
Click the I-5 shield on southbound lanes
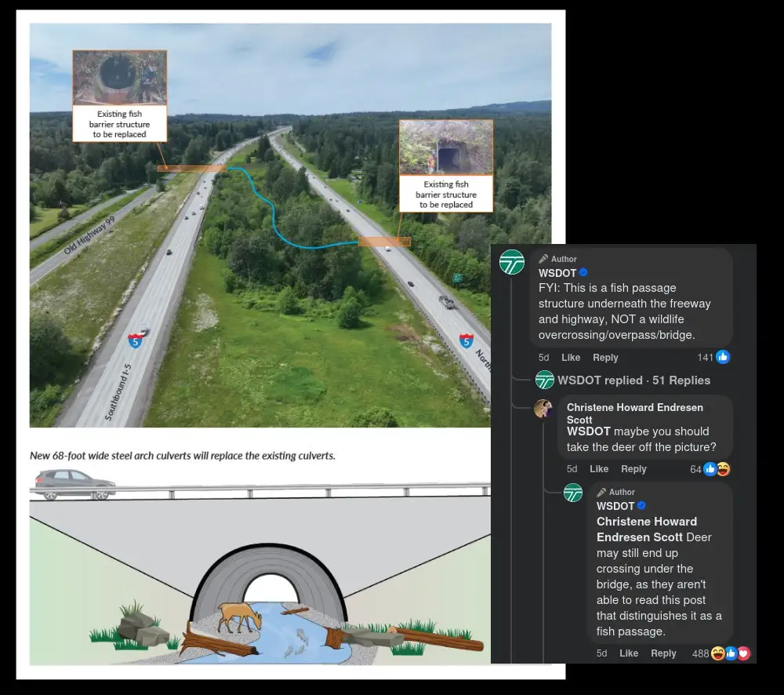[135, 342]
